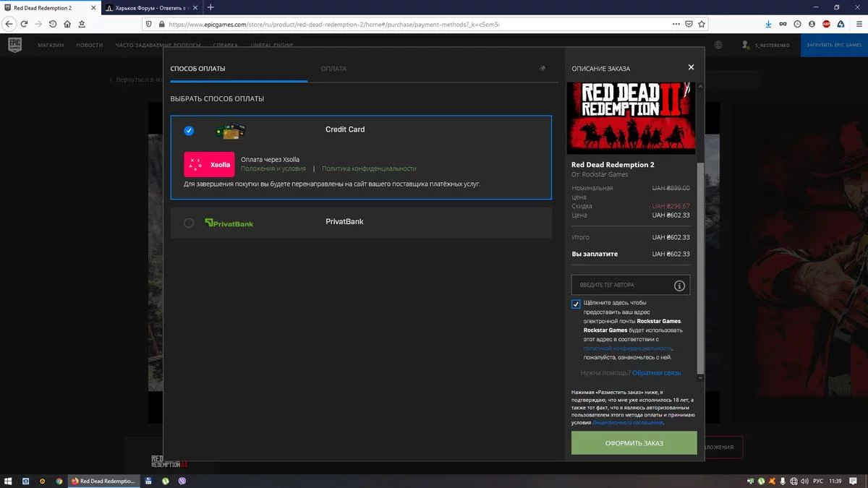
Task: Click the PrivatBank green logo
Action: tap(229, 223)
